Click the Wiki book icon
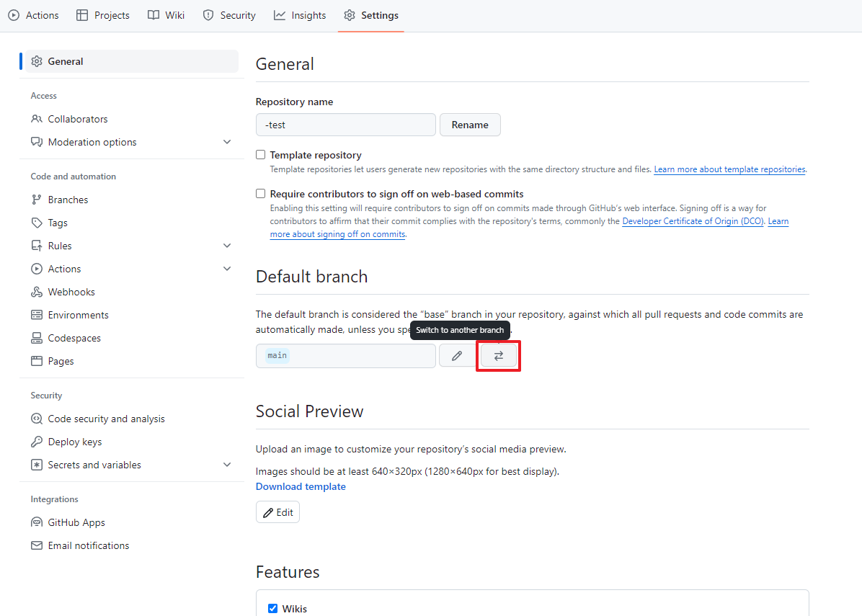Image resolution: width=862 pixels, height=616 pixels. click(154, 15)
